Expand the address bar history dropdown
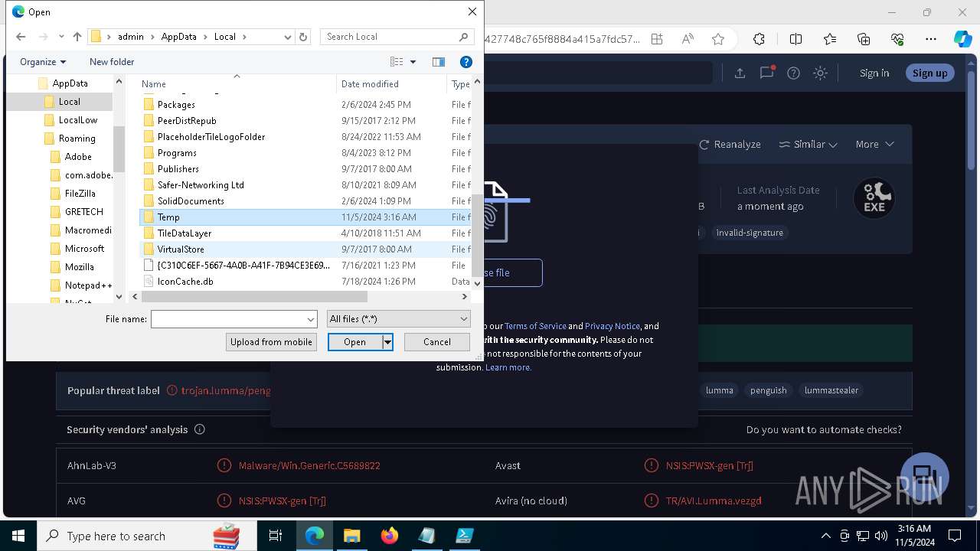Screen dimensions: 980x551 [288, 37]
